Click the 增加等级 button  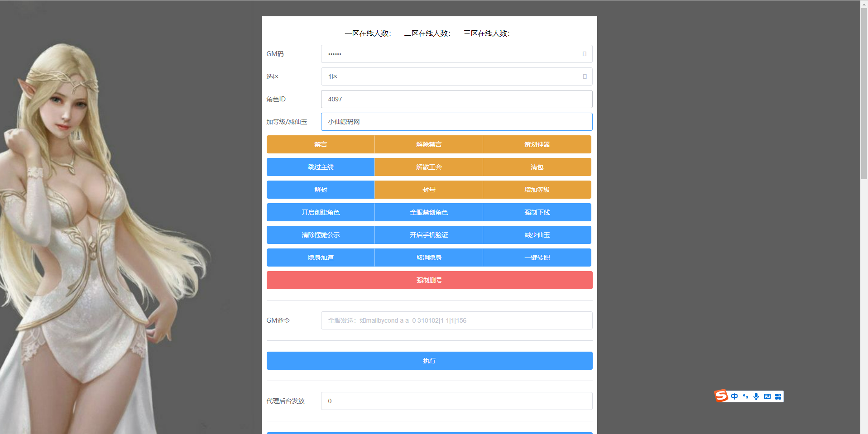pyautogui.click(x=537, y=190)
